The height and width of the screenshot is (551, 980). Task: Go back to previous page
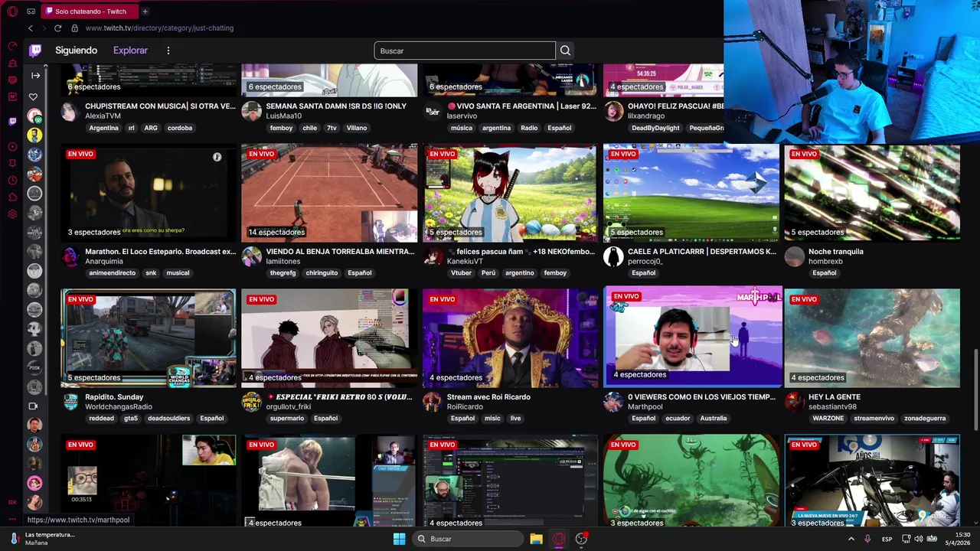click(x=31, y=28)
